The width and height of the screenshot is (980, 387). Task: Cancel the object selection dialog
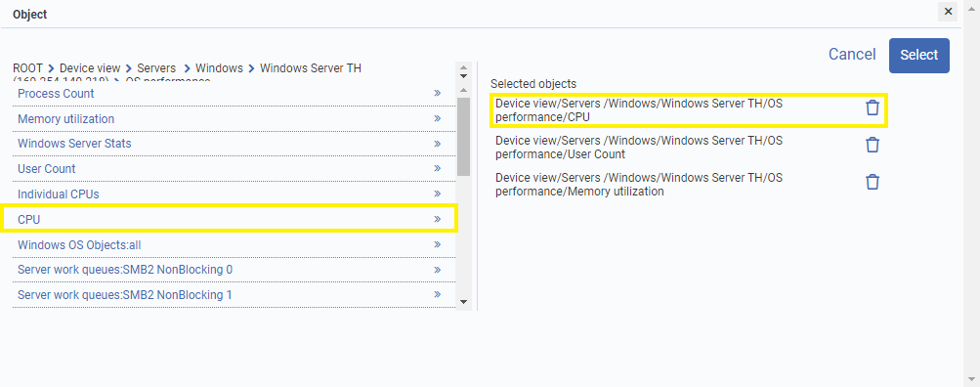tap(852, 55)
